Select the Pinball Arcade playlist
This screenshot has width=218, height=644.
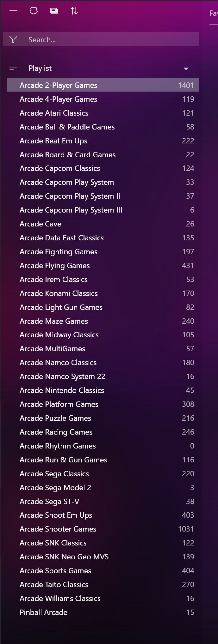click(x=103, y=612)
